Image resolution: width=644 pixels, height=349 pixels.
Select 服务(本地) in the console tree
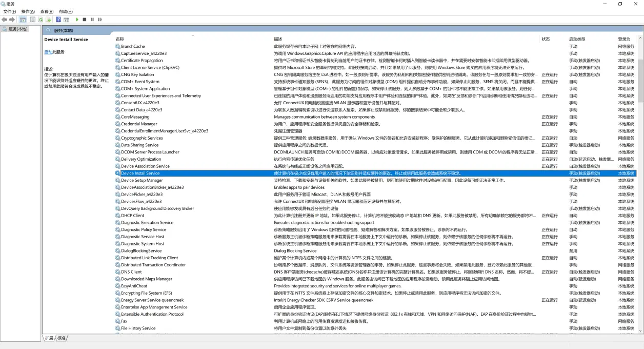click(x=15, y=29)
